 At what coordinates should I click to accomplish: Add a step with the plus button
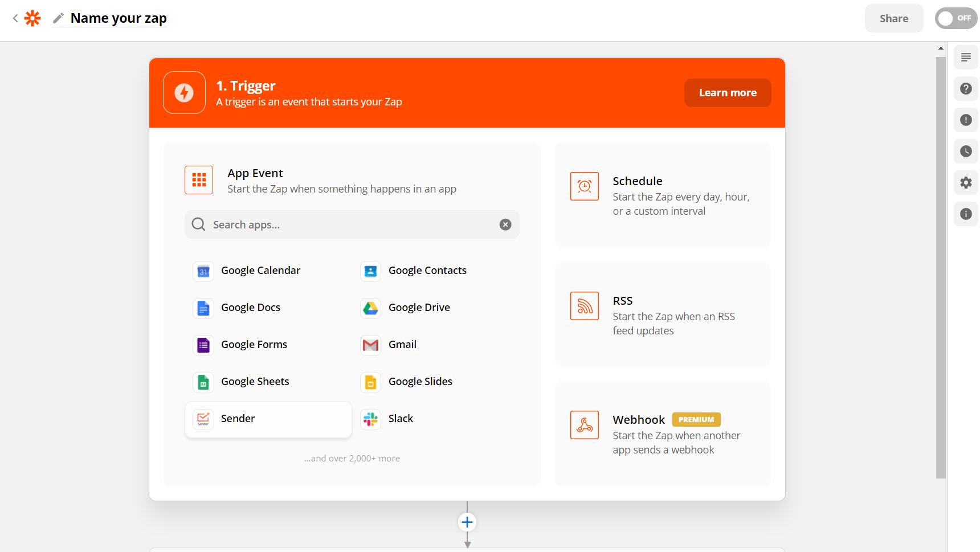tap(467, 521)
